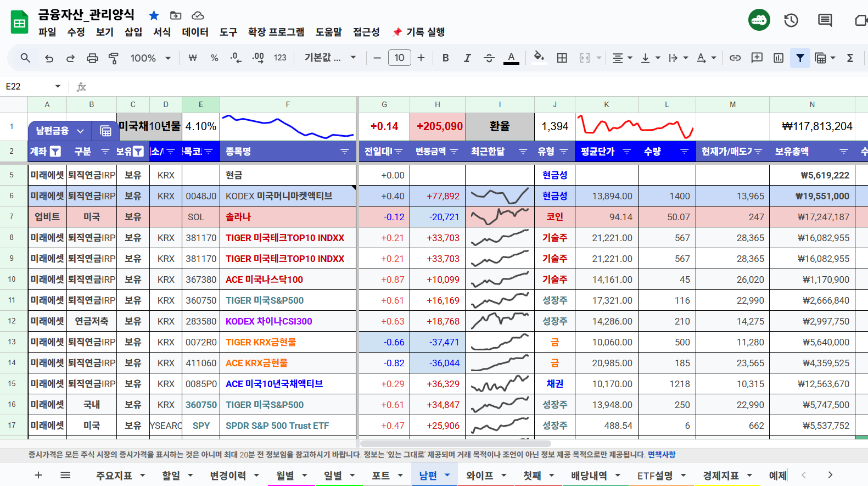Screen dimensions: 868x486
Task: Activate the paint format tool
Action: pos(114,58)
